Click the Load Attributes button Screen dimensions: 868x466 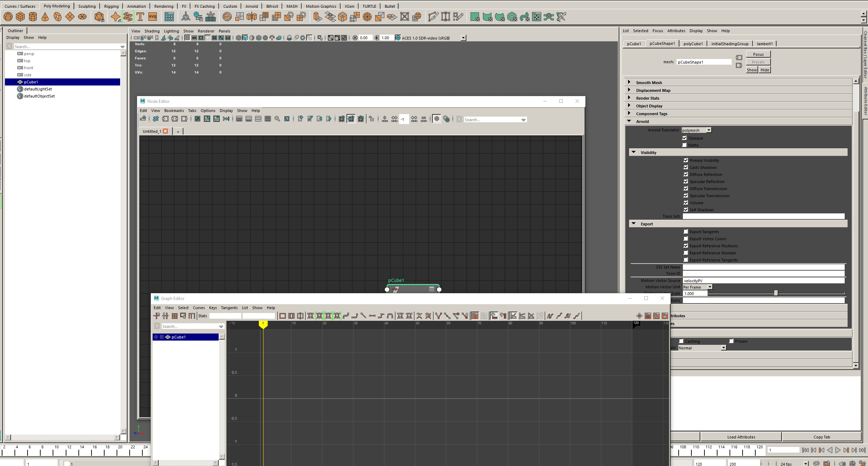741,437
